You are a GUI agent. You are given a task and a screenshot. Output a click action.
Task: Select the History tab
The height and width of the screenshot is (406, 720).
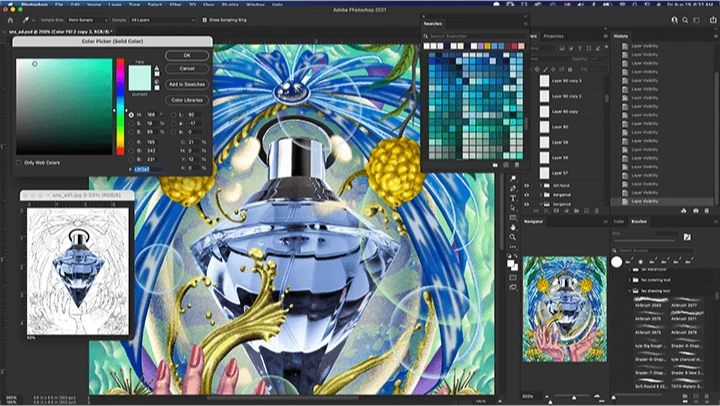pyautogui.click(x=620, y=36)
